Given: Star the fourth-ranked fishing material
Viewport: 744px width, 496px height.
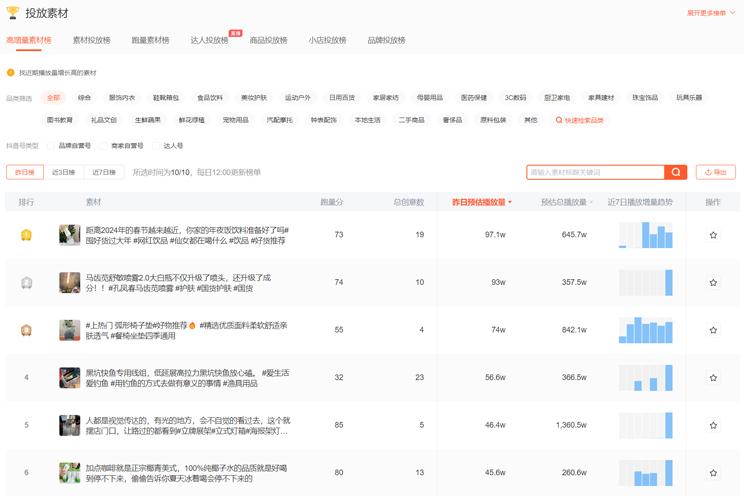Looking at the screenshot, I should point(713,378).
